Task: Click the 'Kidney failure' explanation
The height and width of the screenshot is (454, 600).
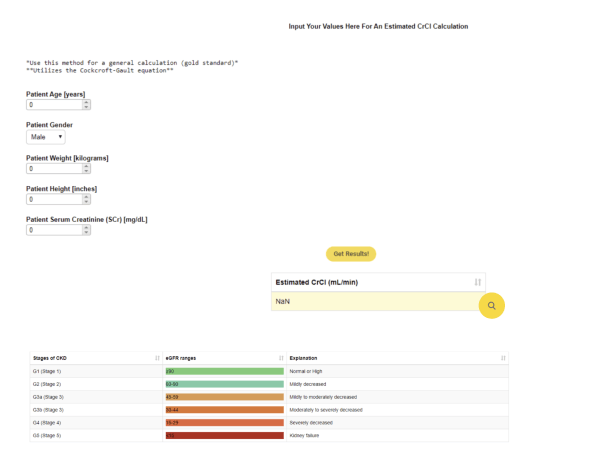Action: [x=304, y=435]
